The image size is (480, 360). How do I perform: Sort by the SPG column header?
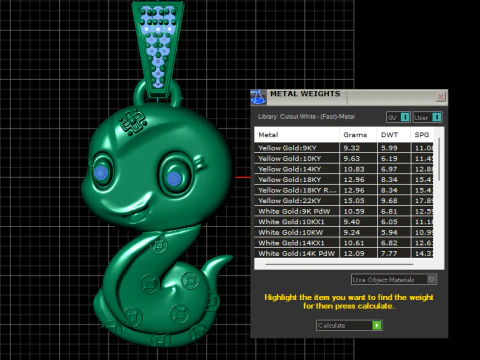tap(422, 135)
